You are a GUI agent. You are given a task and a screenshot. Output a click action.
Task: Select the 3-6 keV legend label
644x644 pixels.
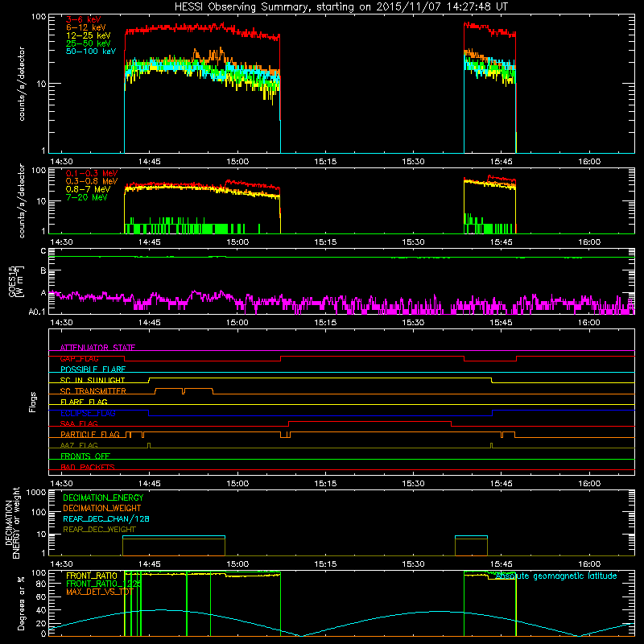84,19
